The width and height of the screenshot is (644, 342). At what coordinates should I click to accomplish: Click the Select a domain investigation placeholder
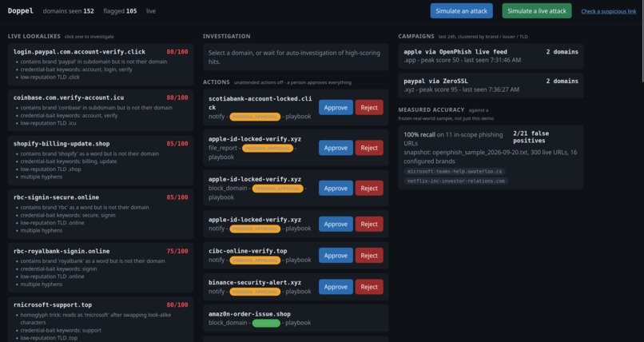(294, 57)
